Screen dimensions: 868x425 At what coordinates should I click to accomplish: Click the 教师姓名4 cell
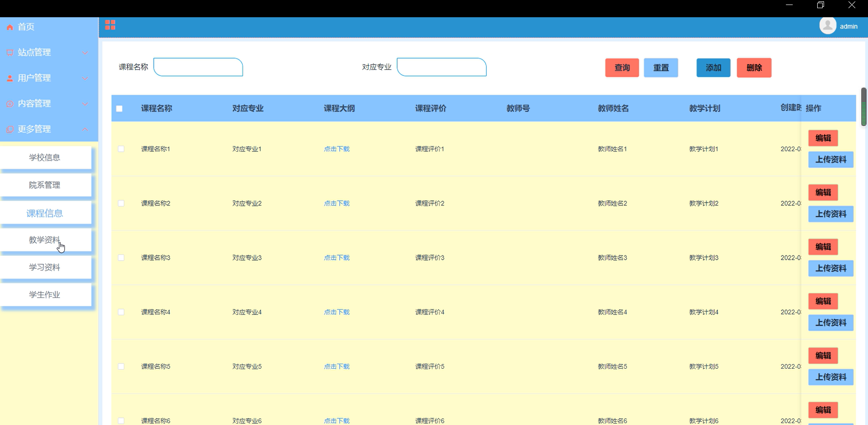tap(612, 312)
